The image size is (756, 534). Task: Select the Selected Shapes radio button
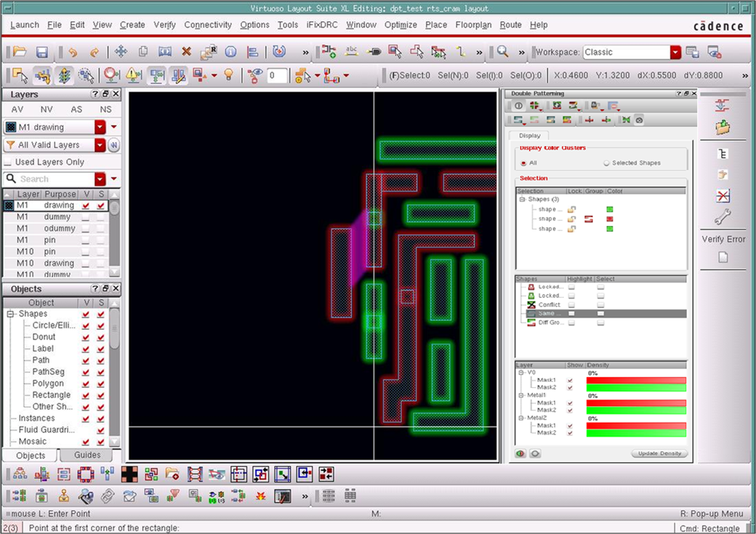pyautogui.click(x=607, y=163)
